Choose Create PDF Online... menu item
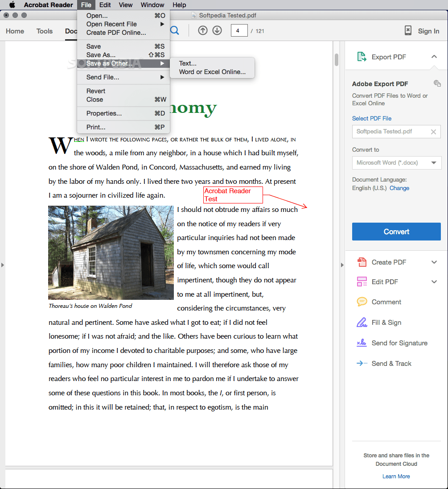Screen dimensions: 448x489 click(x=123, y=33)
